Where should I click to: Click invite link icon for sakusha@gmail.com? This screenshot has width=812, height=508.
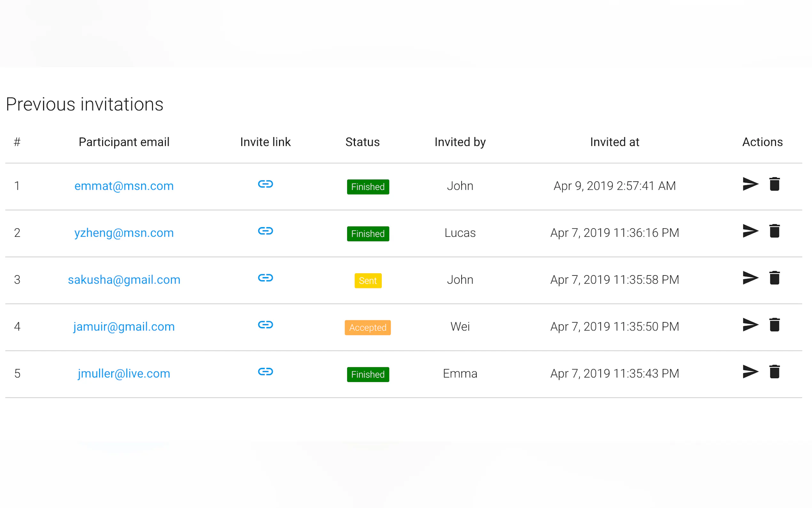coord(265,278)
